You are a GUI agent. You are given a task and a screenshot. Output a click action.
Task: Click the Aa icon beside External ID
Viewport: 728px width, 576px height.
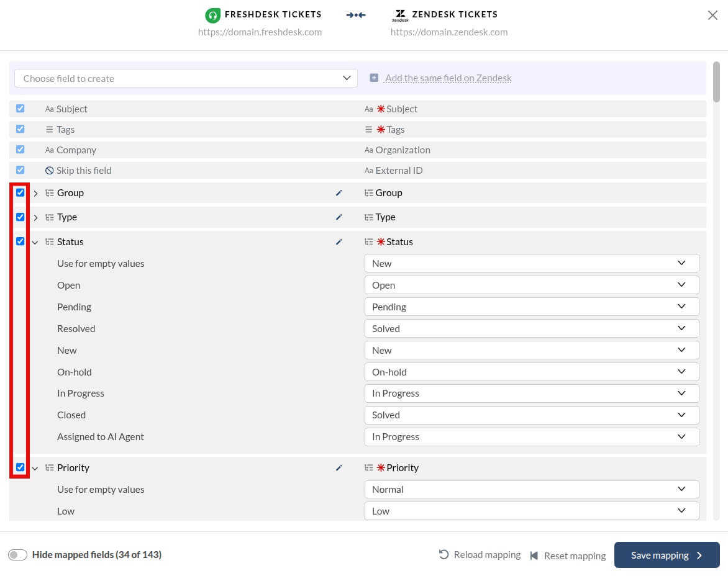pos(368,171)
